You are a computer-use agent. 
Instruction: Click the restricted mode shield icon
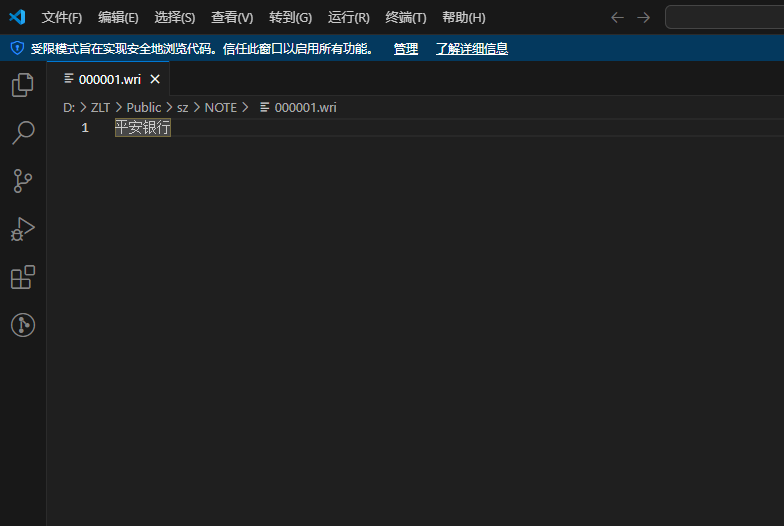point(17,48)
